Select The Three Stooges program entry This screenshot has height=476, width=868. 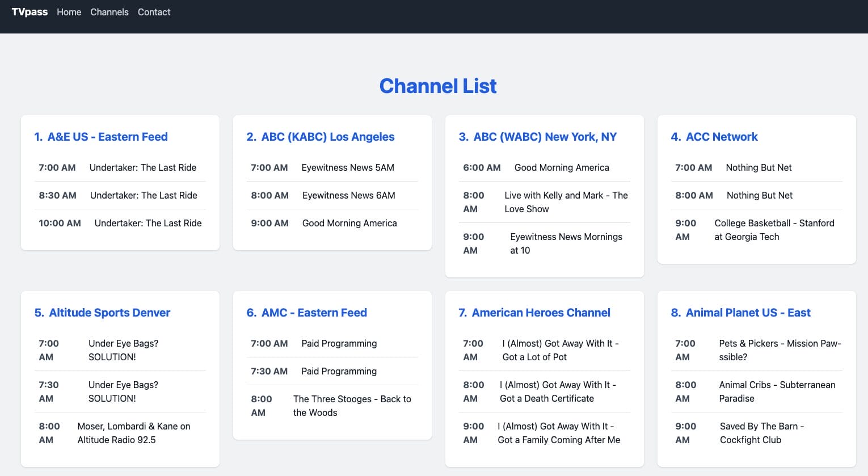pos(332,406)
